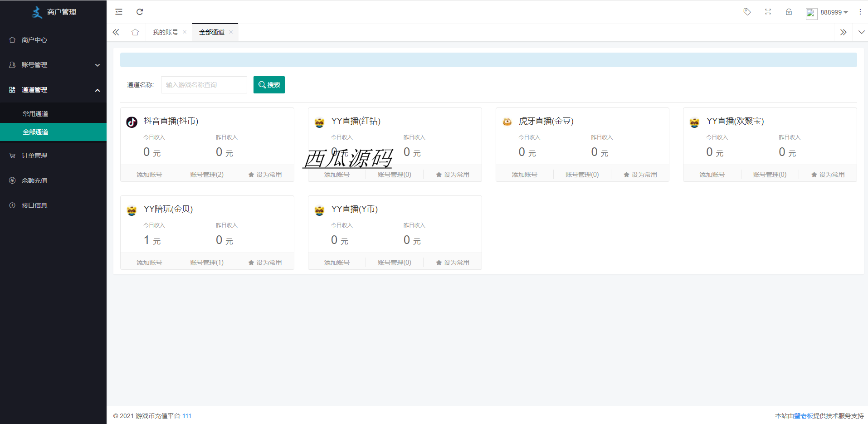Screen dimensions: 868x424
Task: Add account for 抖音直播(抖币)
Action: (149, 175)
